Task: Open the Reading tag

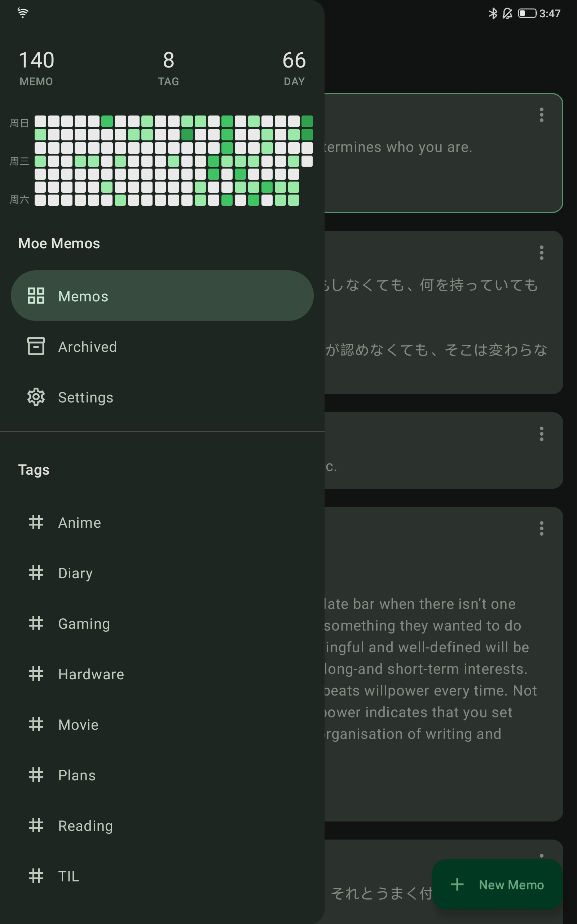Action: [85, 825]
